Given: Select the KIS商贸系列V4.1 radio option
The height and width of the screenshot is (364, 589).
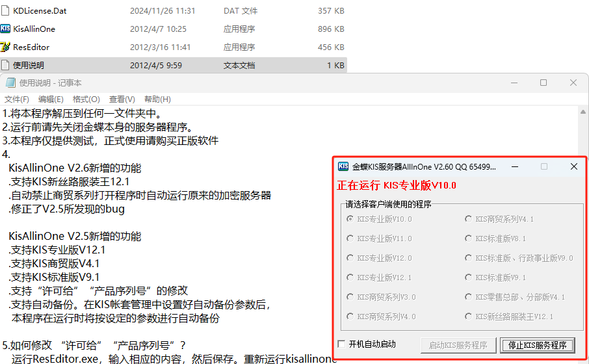Looking at the screenshot, I should pos(468,219).
